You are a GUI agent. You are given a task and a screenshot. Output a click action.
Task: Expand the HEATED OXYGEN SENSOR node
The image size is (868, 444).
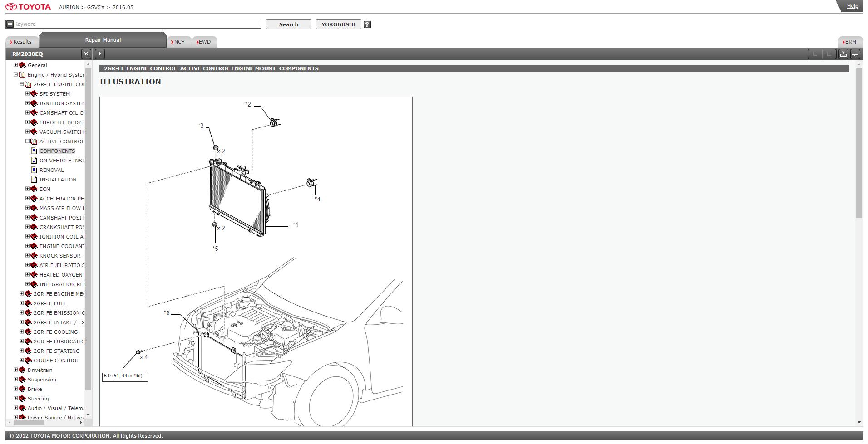[27, 274]
